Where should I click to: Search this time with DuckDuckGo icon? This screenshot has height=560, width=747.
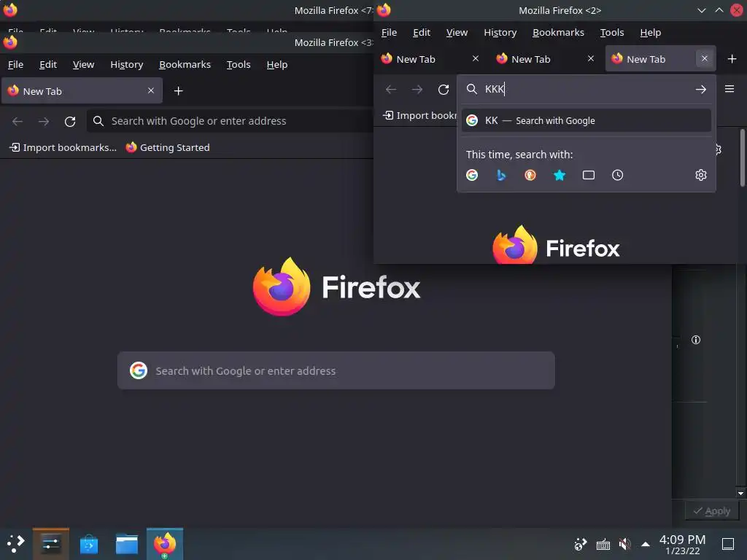[x=530, y=175]
